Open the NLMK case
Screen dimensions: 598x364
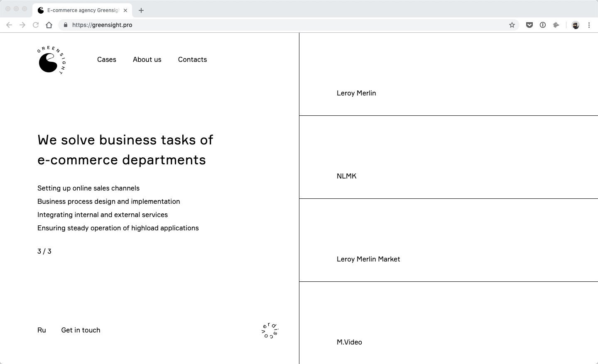click(x=346, y=176)
